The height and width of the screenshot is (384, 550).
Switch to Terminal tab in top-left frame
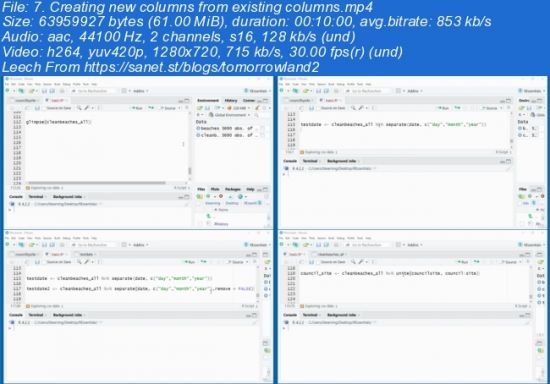coord(36,197)
